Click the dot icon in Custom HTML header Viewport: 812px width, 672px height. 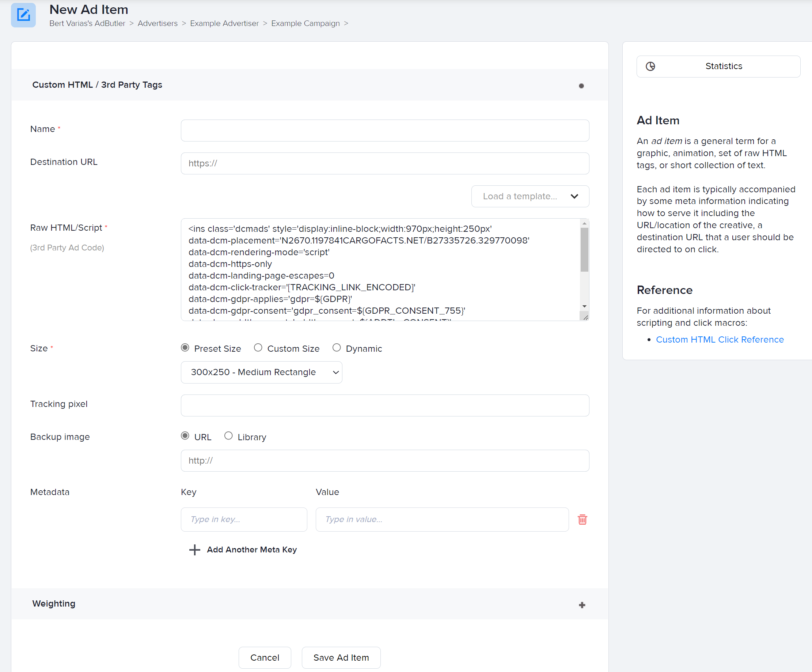pos(581,86)
